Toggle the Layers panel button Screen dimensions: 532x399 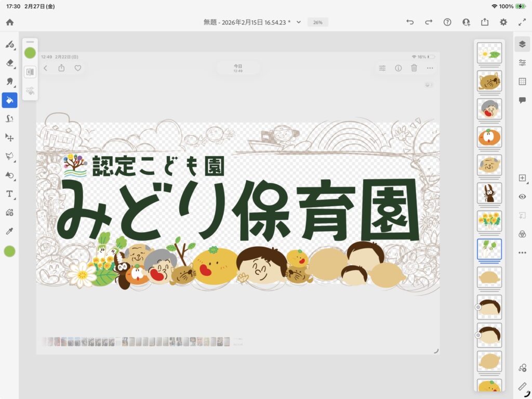coord(522,44)
